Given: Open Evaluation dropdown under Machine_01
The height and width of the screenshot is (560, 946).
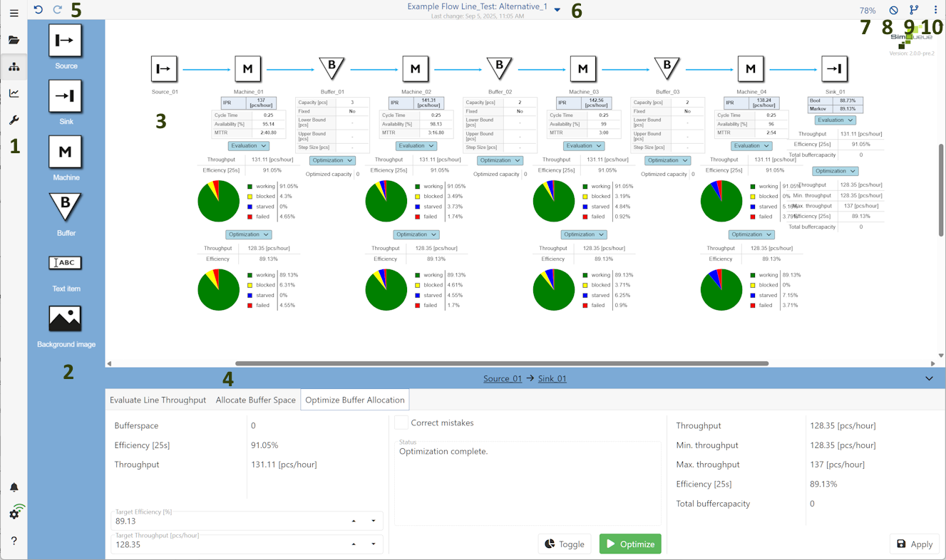Looking at the screenshot, I should (x=248, y=146).
